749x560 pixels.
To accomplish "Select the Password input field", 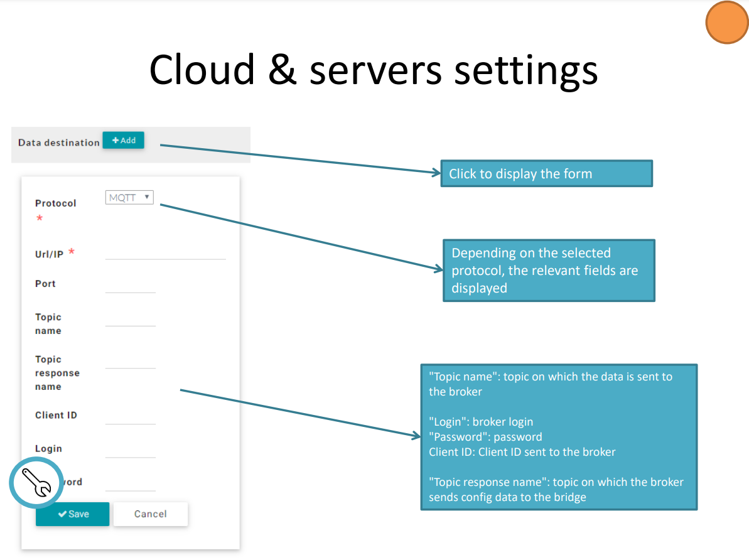I will point(130,483).
